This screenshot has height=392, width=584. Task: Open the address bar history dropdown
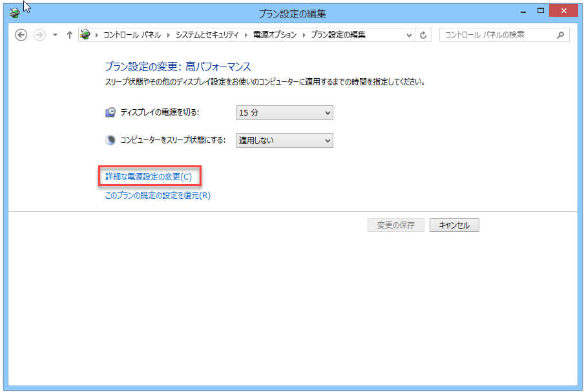coord(409,36)
